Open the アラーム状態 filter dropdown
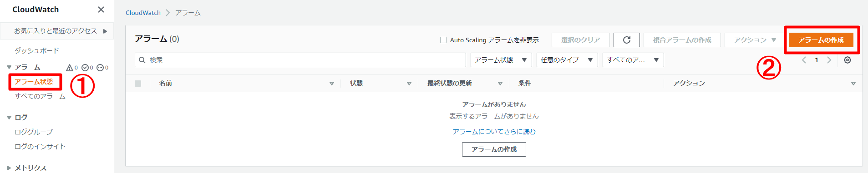Viewport: 868px width, 173px height. 501,60
